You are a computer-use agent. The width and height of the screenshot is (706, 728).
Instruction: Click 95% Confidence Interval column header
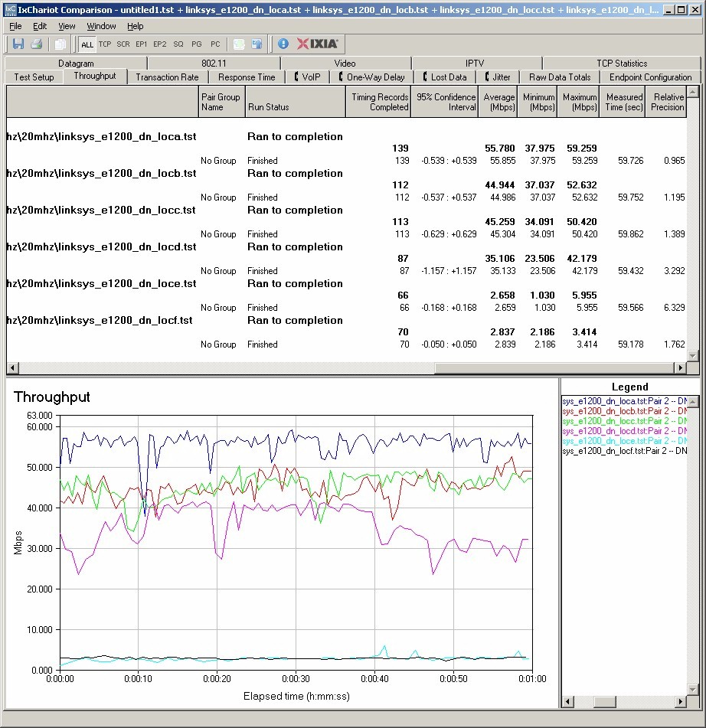(445, 102)
